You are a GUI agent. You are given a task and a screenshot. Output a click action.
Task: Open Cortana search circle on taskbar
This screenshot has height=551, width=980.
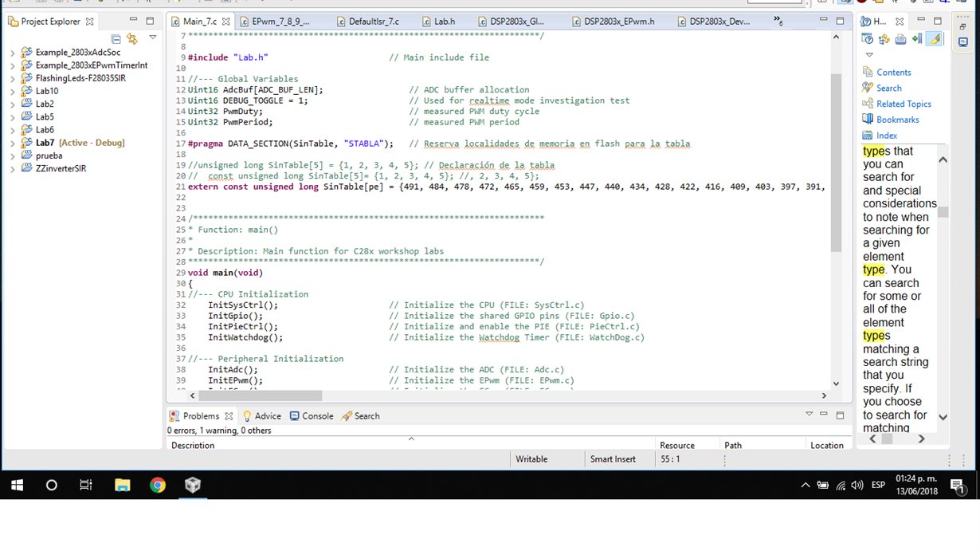pos(51,485)
